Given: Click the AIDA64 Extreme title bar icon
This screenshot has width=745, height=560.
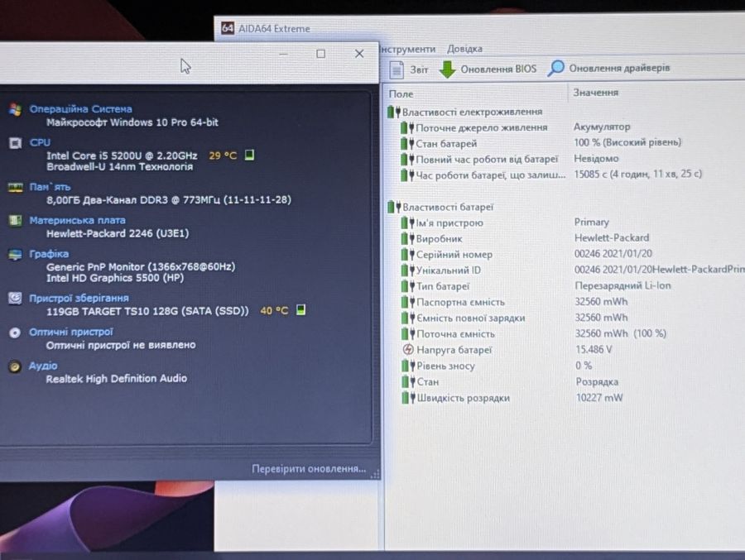Looking at the screenshot, I should click(228, 28).
